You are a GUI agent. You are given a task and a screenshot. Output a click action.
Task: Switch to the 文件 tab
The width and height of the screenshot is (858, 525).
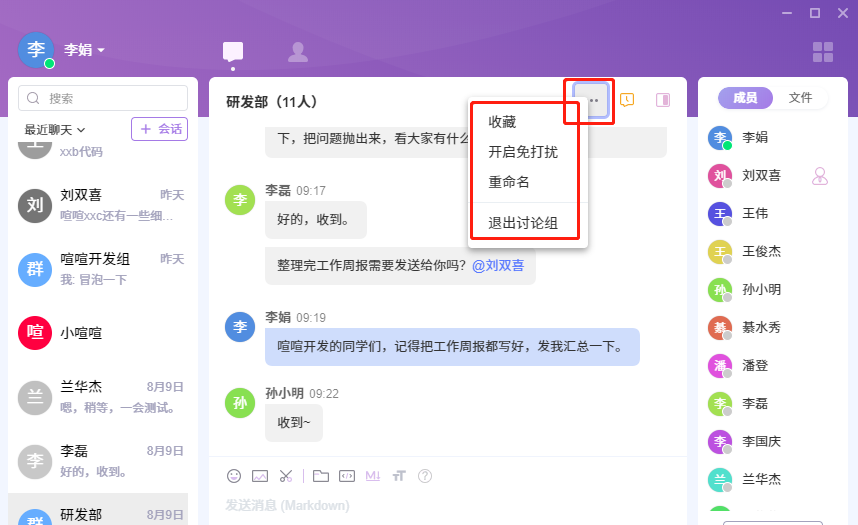point(800,98)
